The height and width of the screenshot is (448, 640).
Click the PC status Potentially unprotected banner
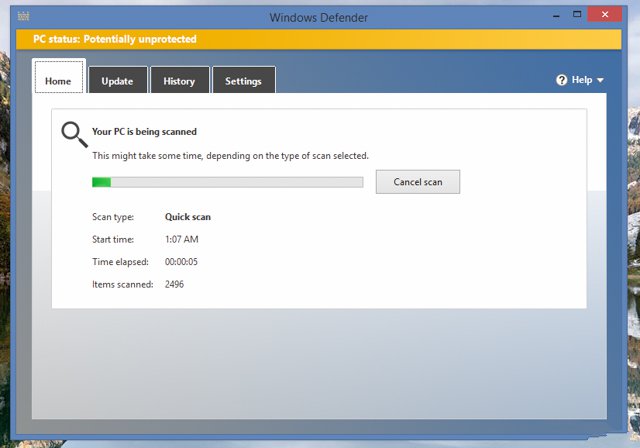coord(319,39)
